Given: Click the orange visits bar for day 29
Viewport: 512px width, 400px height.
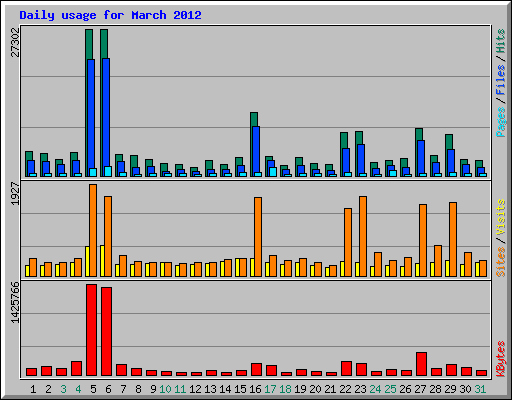Looking at the screenshot, I should (453, 239).
